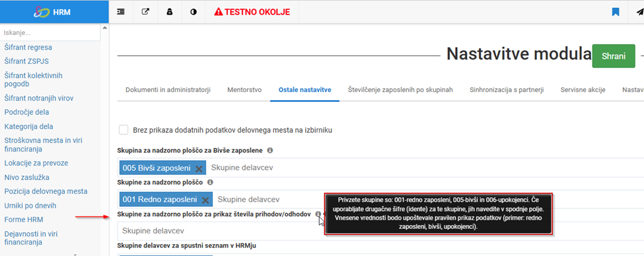The height and width of the screenshot is (256, 644).
Task: Click Skupine delavcev field beside Redno zaposleni
Action: coord(429,199)
